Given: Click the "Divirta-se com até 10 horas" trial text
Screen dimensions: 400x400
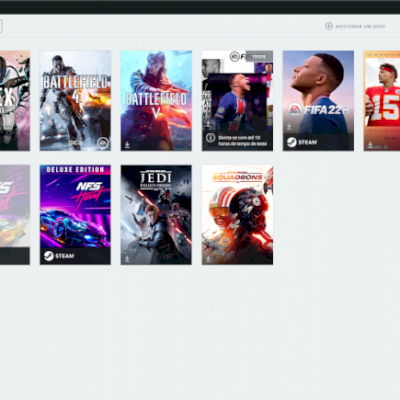Looking at the screenshot, I should (242, 140).
